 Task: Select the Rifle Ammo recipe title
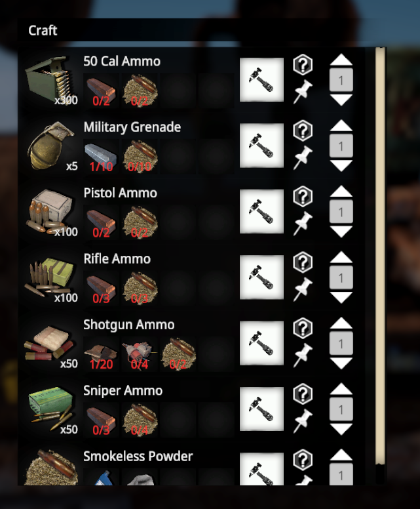pos(117,259)
